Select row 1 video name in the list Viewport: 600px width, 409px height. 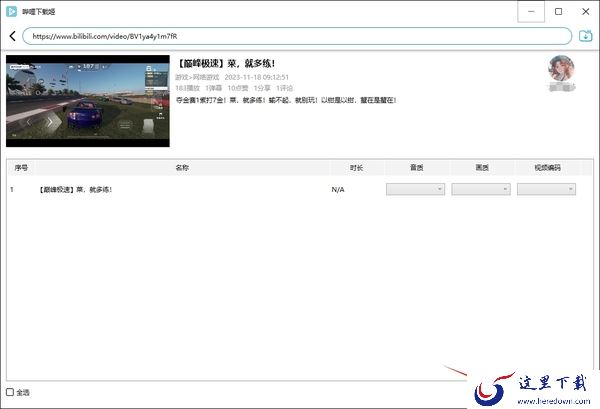(76, 189)
